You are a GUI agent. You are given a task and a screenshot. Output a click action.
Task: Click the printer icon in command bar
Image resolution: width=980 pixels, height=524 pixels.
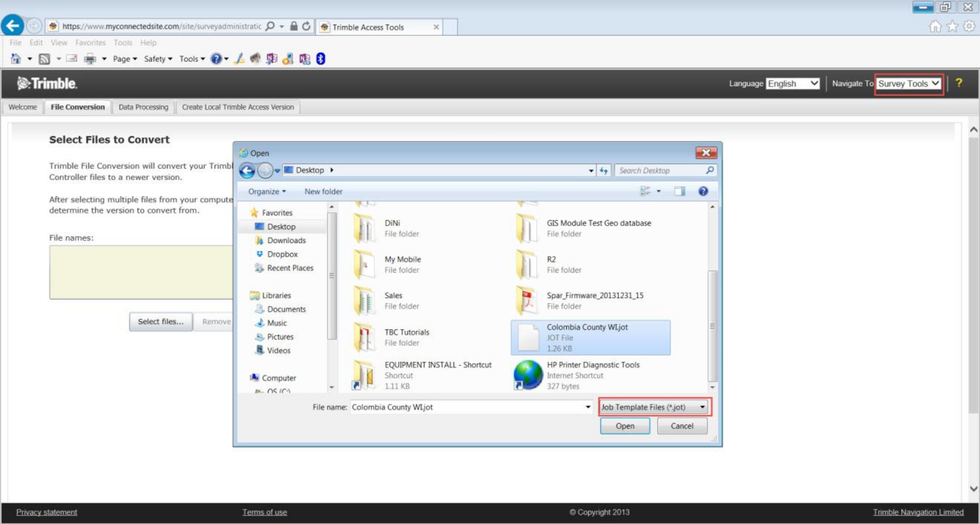click(89, 59)
